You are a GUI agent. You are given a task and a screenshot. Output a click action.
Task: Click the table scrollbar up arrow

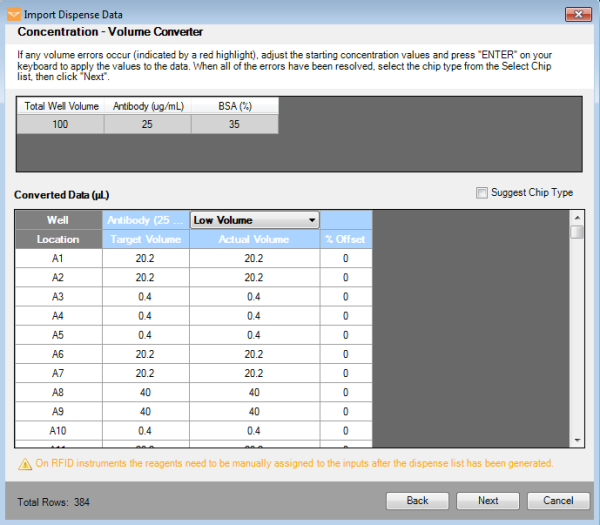577,217
